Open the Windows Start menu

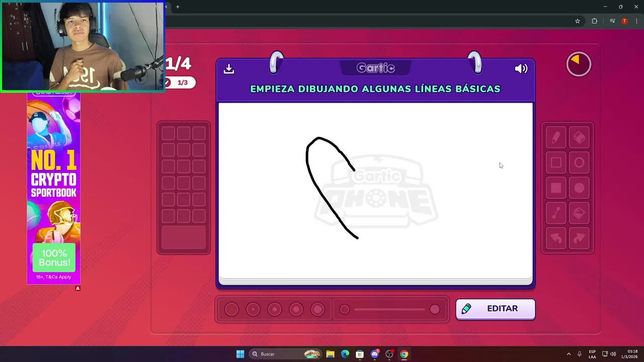(240, 354)
